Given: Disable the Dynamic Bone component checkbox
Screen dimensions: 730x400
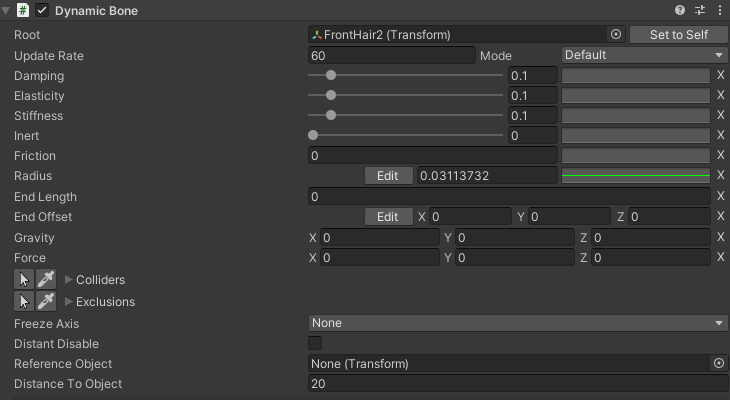Looking at the screenshot, I should coord(42,10).
